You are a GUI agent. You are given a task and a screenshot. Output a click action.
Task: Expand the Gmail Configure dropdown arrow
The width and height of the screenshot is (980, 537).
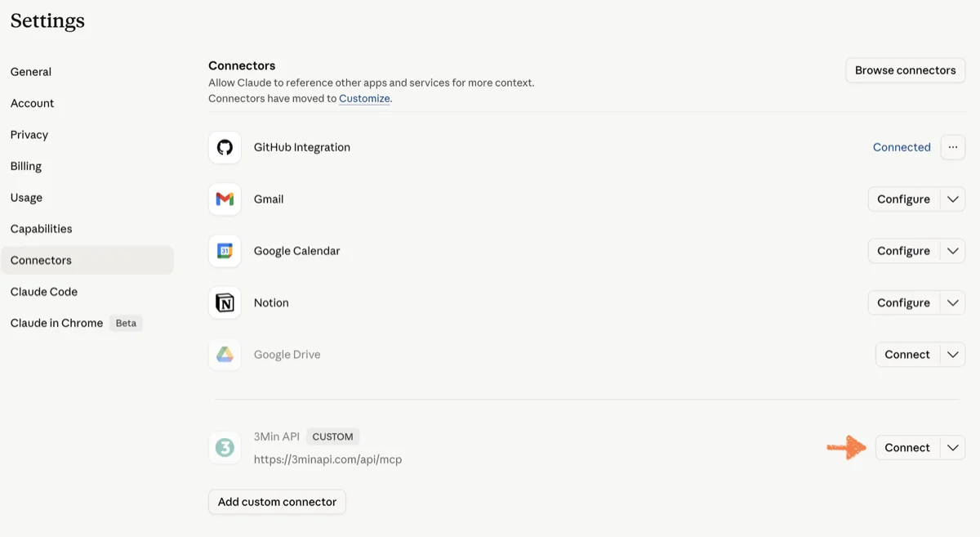point(952,199)
